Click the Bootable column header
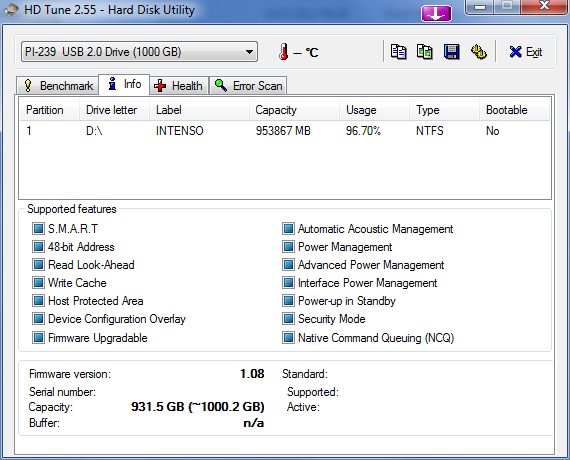Screen dimensions: 570x460 [514, 110]
